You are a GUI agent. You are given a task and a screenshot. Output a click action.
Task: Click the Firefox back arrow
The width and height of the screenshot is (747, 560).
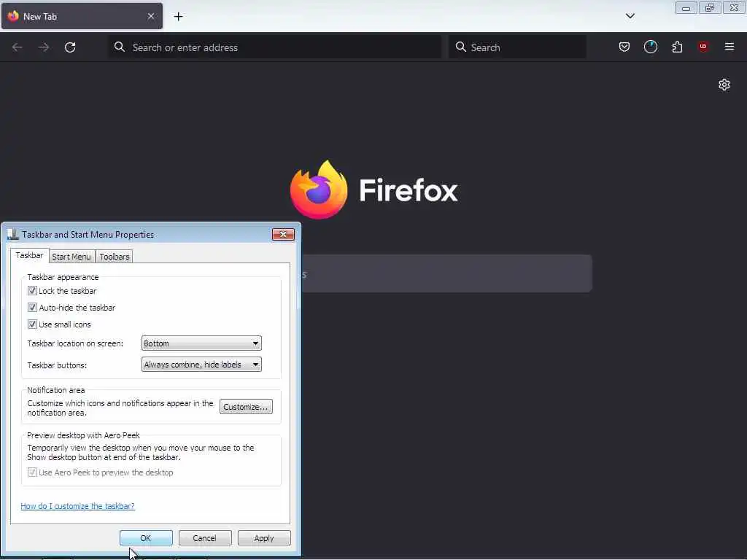click(x=18, y=47)
